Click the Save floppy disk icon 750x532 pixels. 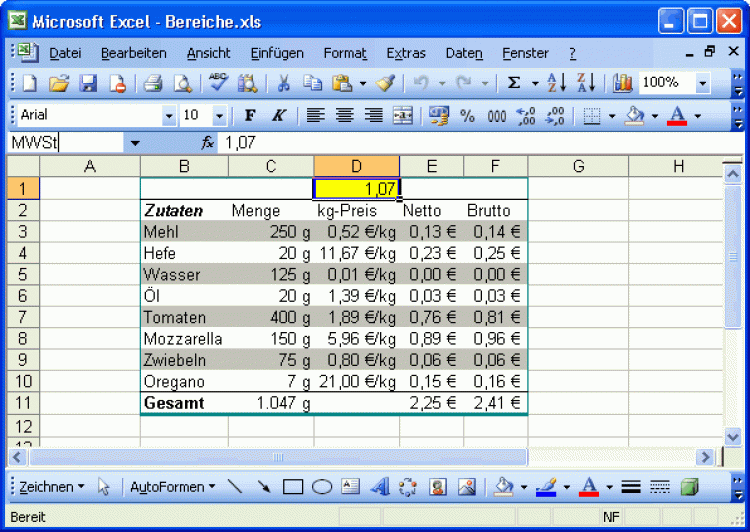coord(88,84)
